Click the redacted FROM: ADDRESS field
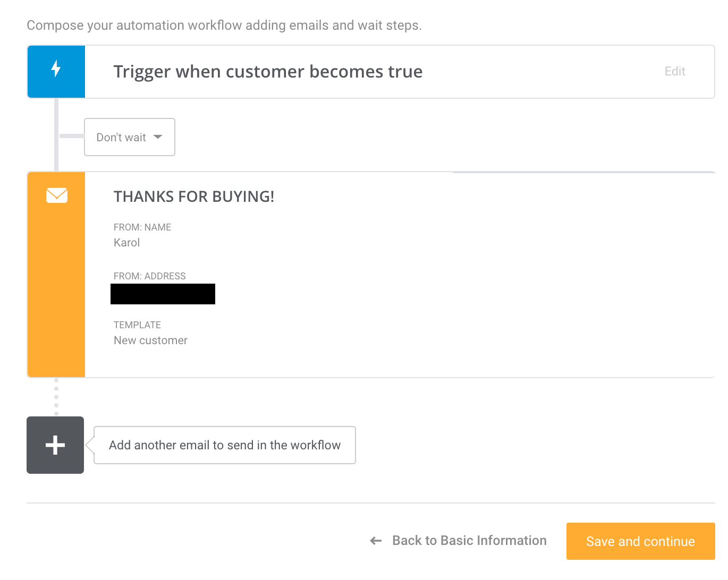The height and width of the screenshot is (580, 728). pyautogui.click(x=163, y=294)
